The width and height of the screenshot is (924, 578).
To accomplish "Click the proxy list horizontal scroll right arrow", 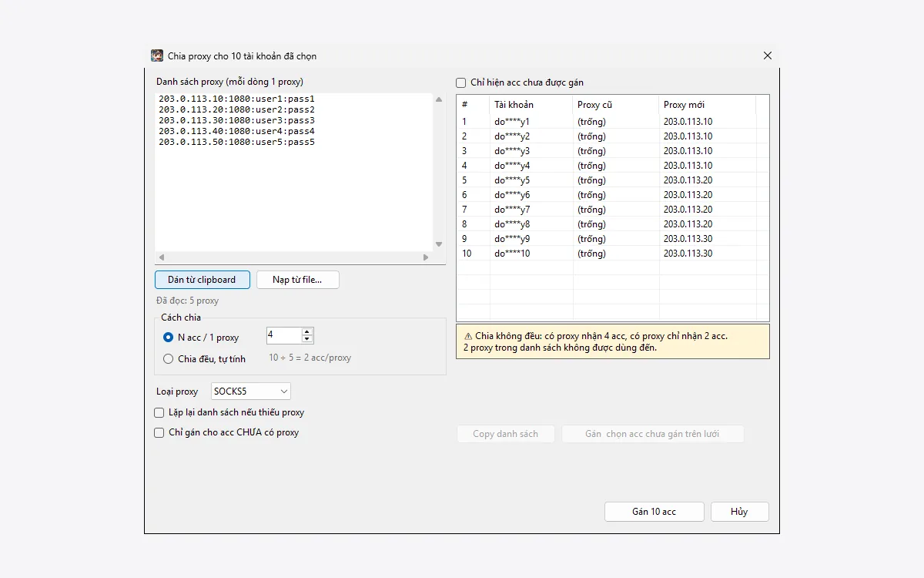I will coord(426,257).
